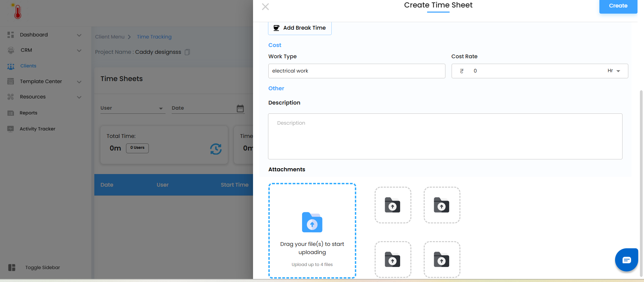The image size is (644, 282).
Task: Open the calendar icon in Date filter
Action: (240, 108)
